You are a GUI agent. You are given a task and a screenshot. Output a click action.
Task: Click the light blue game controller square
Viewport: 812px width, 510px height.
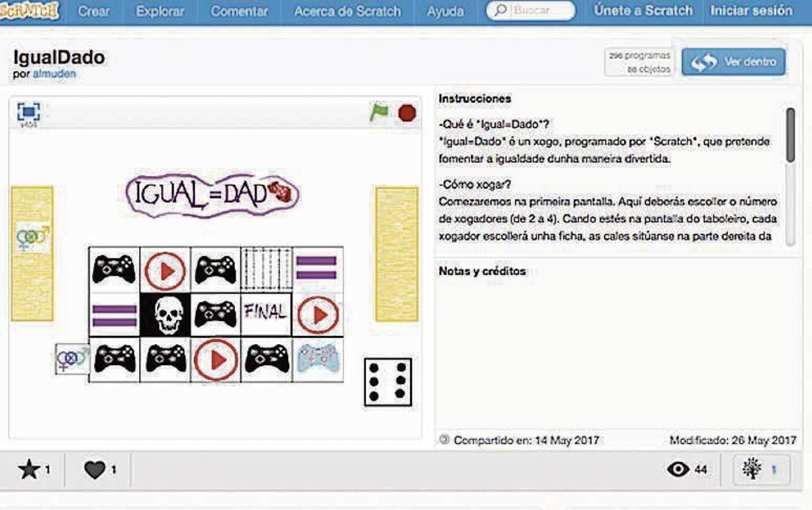[x=317, y=359]
